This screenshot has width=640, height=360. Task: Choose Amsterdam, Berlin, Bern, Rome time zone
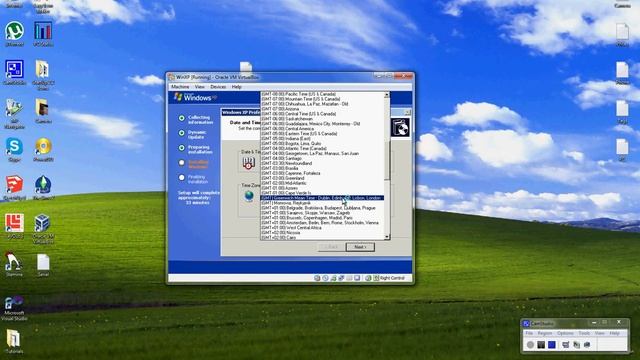[x=322, y=222]
